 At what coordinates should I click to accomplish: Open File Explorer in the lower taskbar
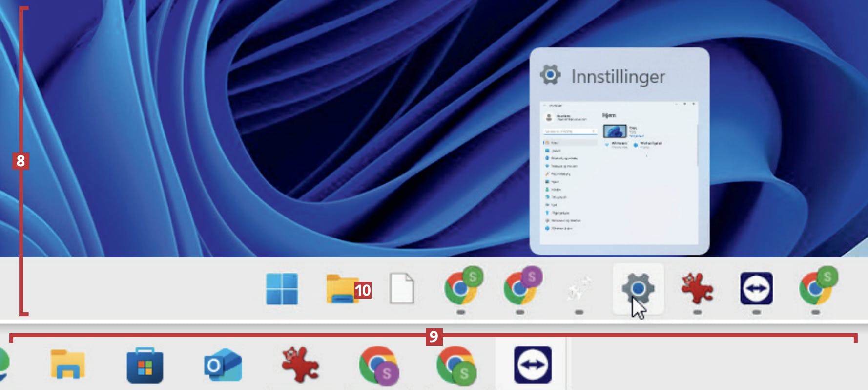68,365
